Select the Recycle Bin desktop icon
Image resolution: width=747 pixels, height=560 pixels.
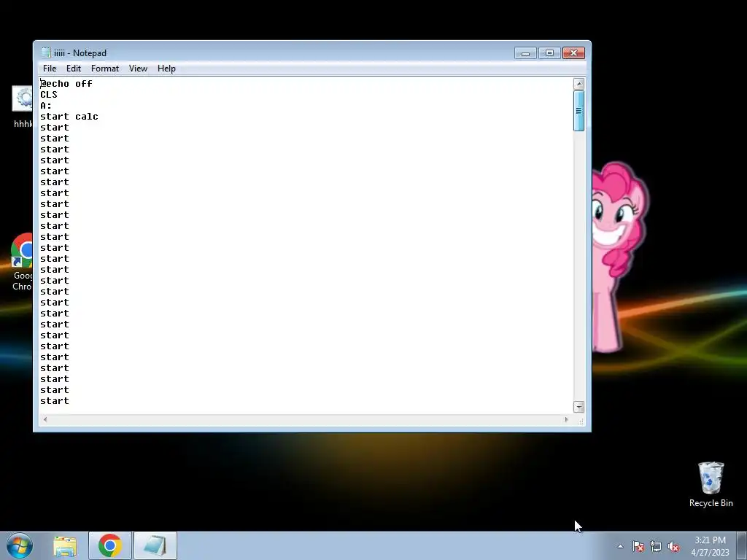coord(711,485)
